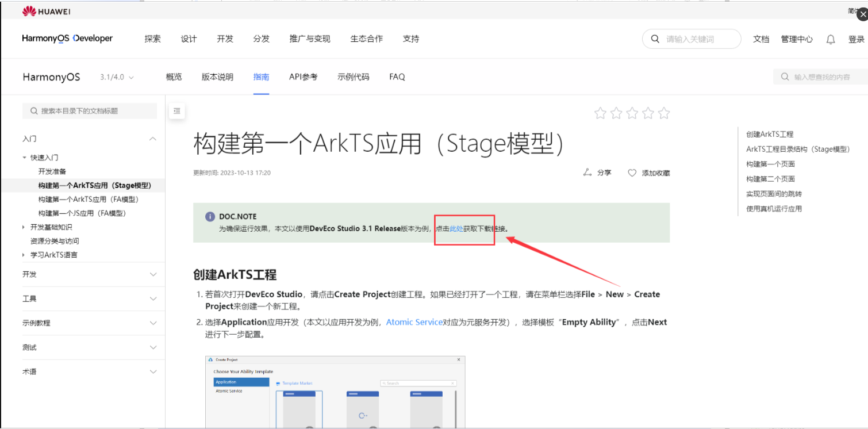Click the Huawei logo
The height and width of the screenshot is (429, 868).
click(46, 11)
